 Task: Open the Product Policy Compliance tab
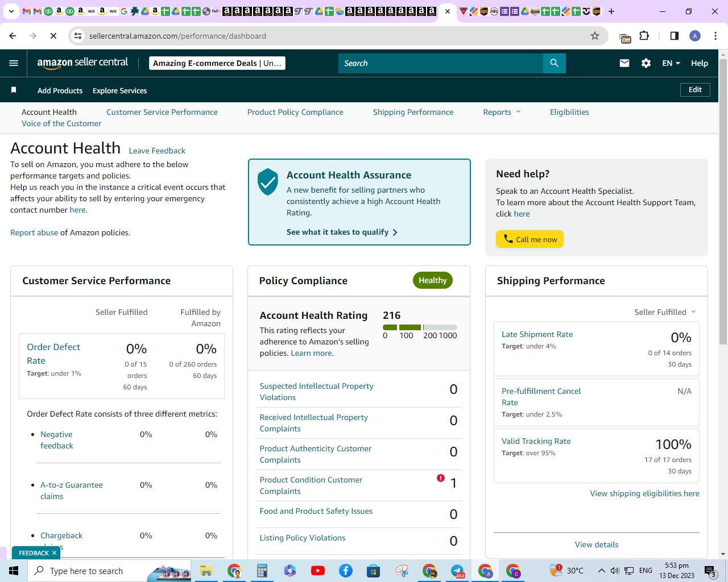[295, 112]
